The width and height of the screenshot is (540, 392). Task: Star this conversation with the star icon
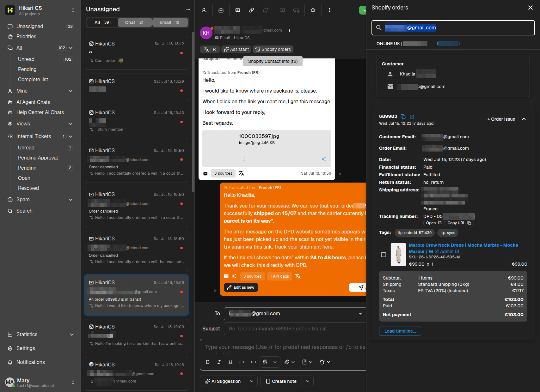313,10
